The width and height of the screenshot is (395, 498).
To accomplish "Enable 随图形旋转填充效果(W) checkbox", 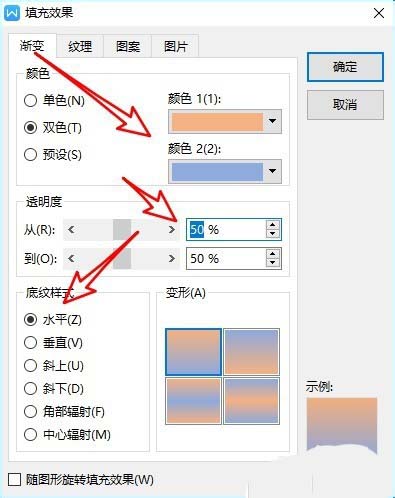I will coord(14,480).
